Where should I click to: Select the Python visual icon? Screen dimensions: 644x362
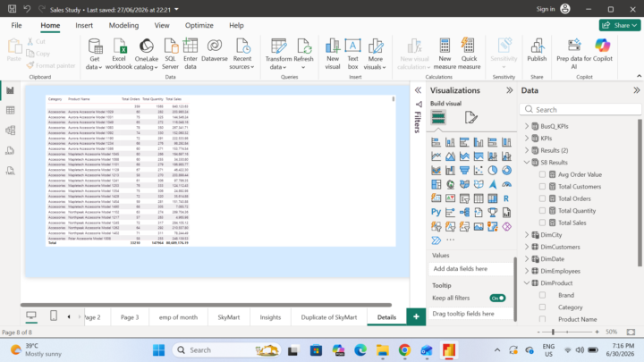pyautogui.click(x=436, y=212)
